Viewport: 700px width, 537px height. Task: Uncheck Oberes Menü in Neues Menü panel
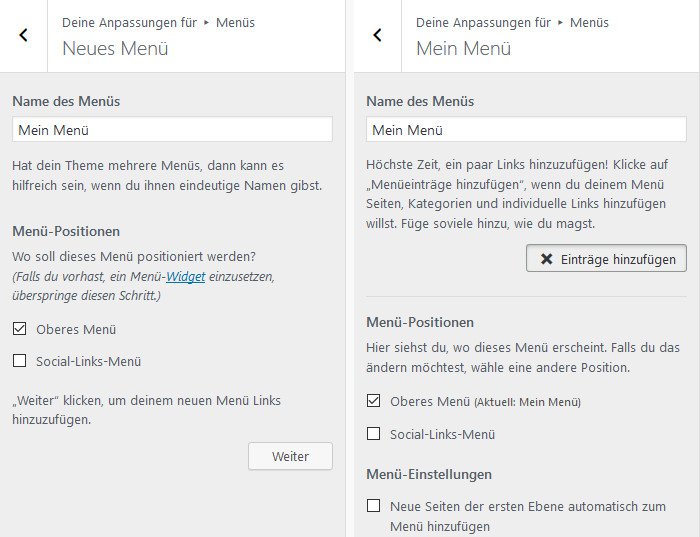tap(19, 329)
